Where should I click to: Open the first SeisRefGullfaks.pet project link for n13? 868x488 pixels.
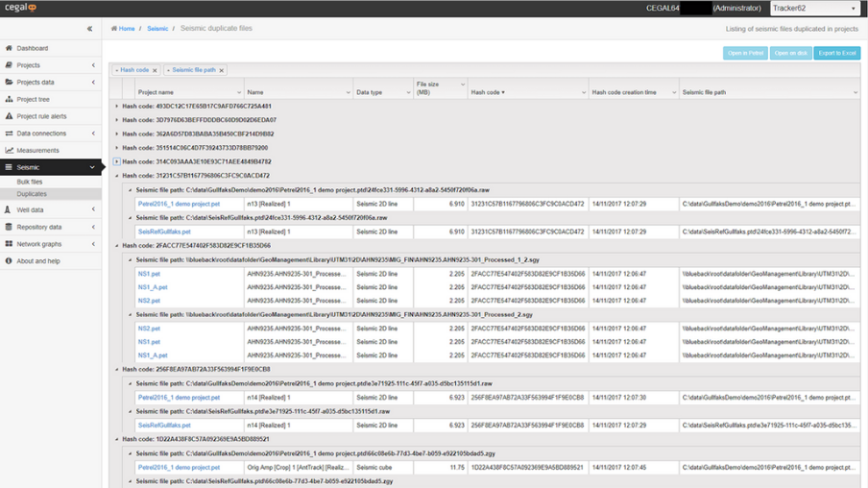pyautogui.click(x=164, y=232)
